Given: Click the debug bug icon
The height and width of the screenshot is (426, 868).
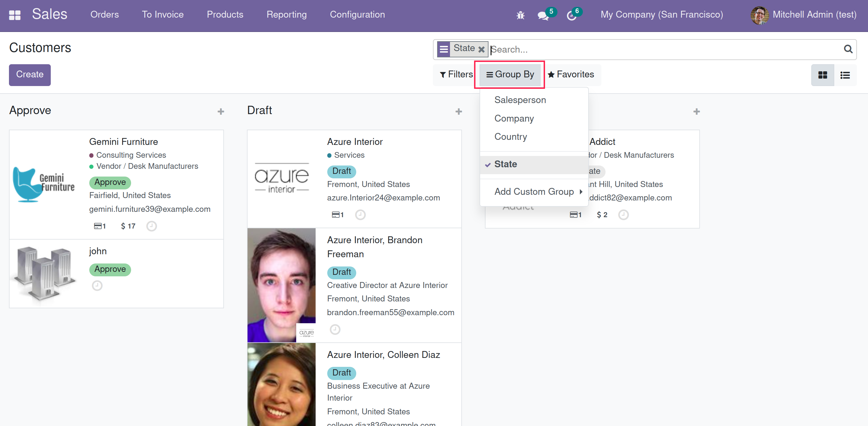Looking at the screenshot, I should pyautogui.click(x=520, y=15).
